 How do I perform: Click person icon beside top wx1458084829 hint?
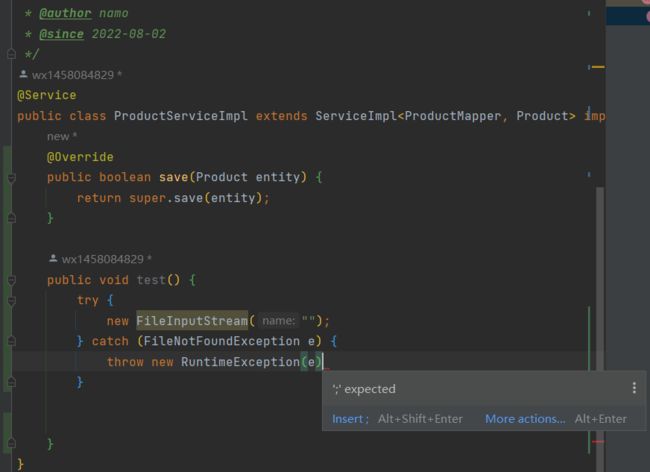pyautogui.click(x=23, y=74)
